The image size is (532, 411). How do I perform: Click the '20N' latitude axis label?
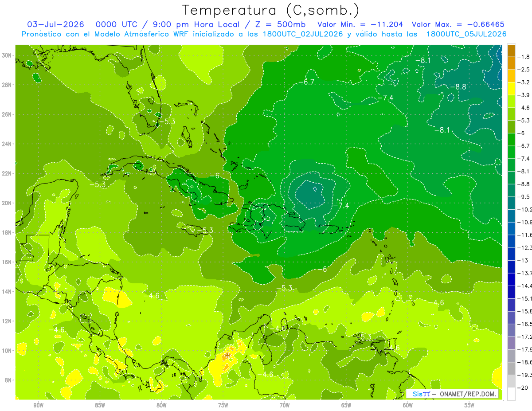pyautogui.click(x=7, y=203)
